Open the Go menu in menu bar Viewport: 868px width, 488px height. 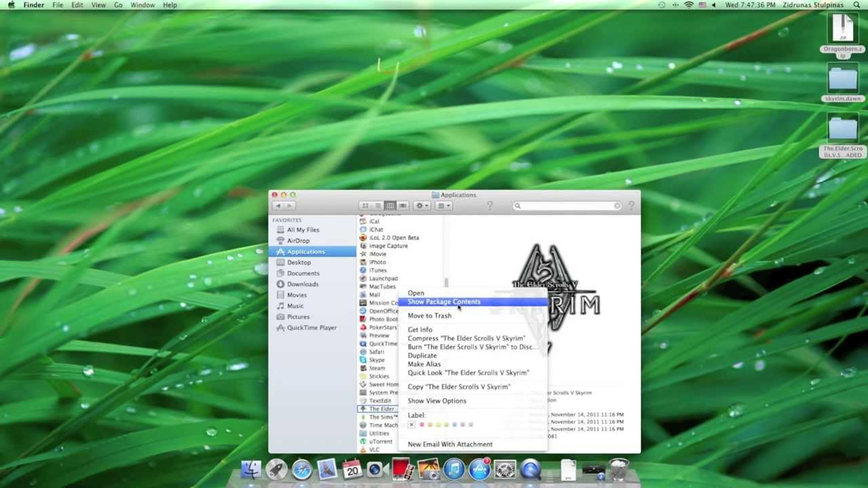click(118, 5)
